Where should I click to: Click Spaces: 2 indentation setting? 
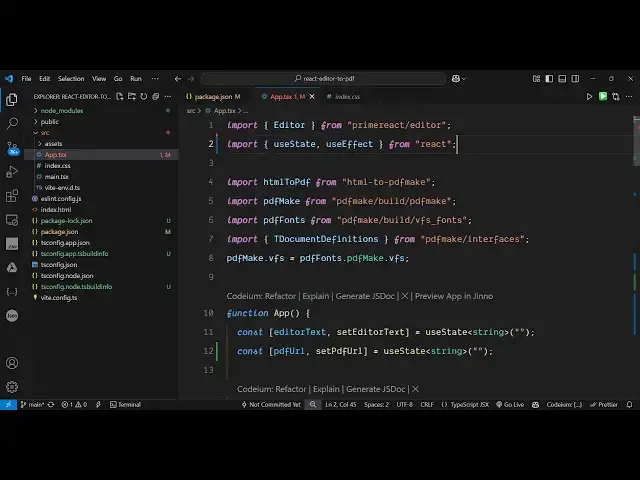[x=376, y=404]
